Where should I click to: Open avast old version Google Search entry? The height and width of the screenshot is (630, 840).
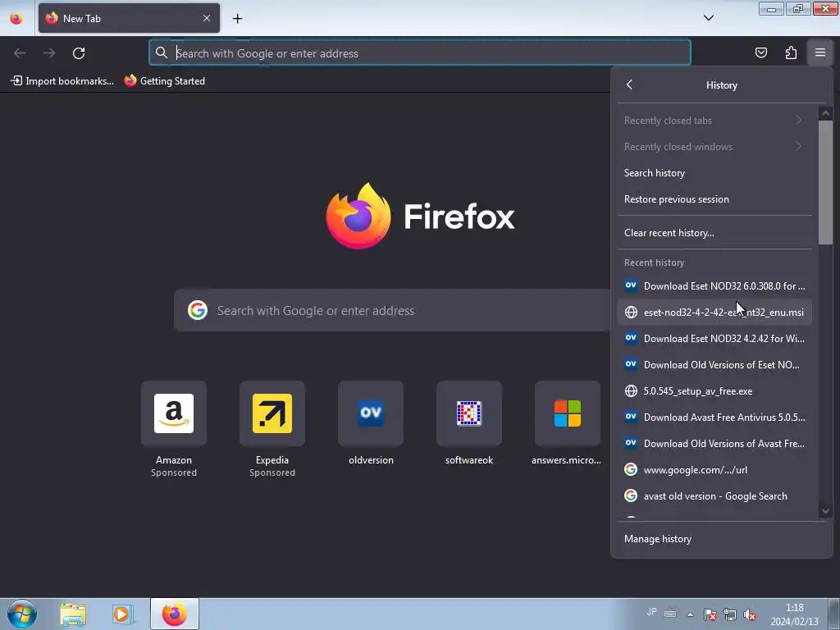pyautogui.click(x=714, y=496)
